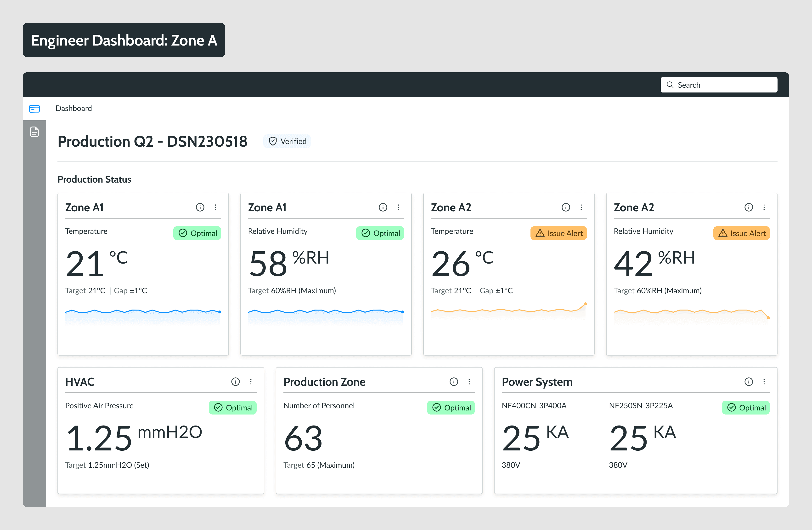The height and width of the screenshot is (530, 812).
Task: Click info icon on Zone A1 Temperature card
Action: pyautogui.click(x=200, y=207)
